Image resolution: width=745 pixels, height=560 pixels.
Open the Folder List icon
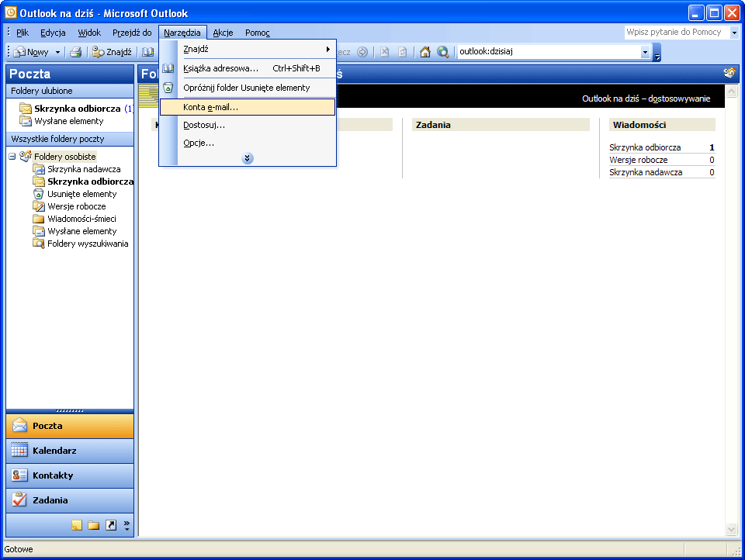[94, 525]
